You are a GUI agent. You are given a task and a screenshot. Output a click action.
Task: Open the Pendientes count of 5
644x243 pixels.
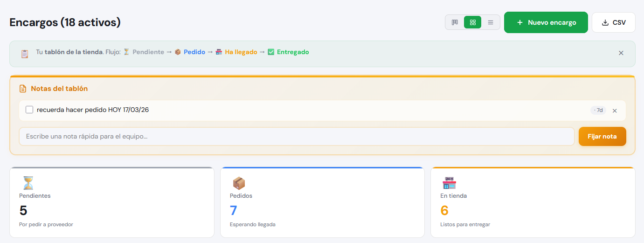pyautogui.click(x=23, y=211)
